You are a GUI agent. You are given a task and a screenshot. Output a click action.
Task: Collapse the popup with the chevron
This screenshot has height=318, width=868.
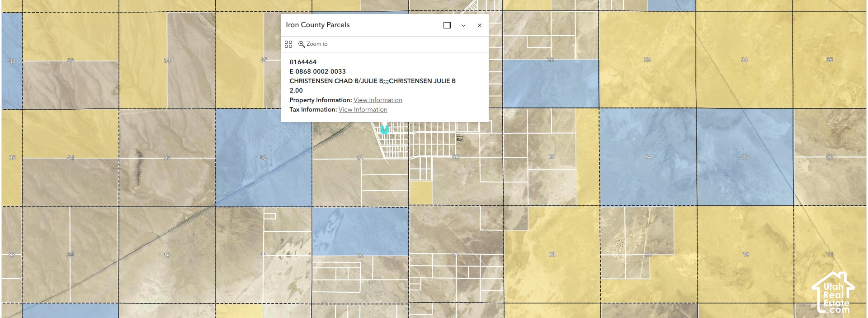click(x=463, y=25)
